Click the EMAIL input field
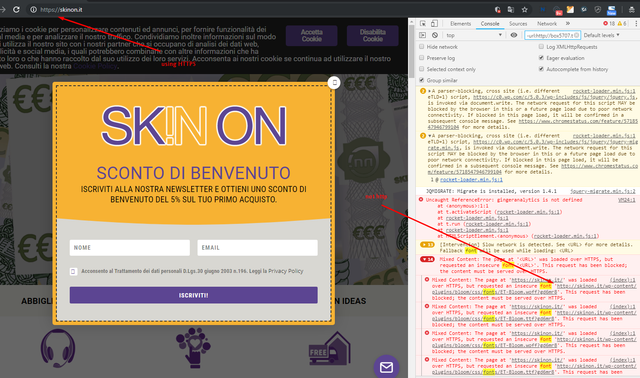The image size is (640, 378). (x=258, y=248)
